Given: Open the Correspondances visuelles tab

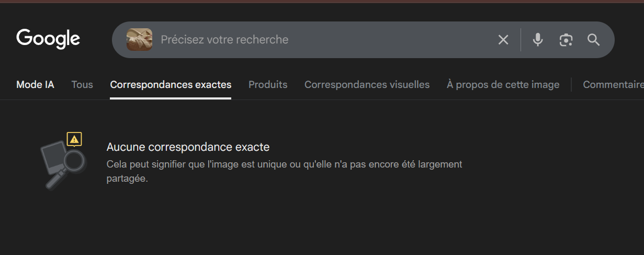Looking at the screenshot, I should (x=367, y=84).
